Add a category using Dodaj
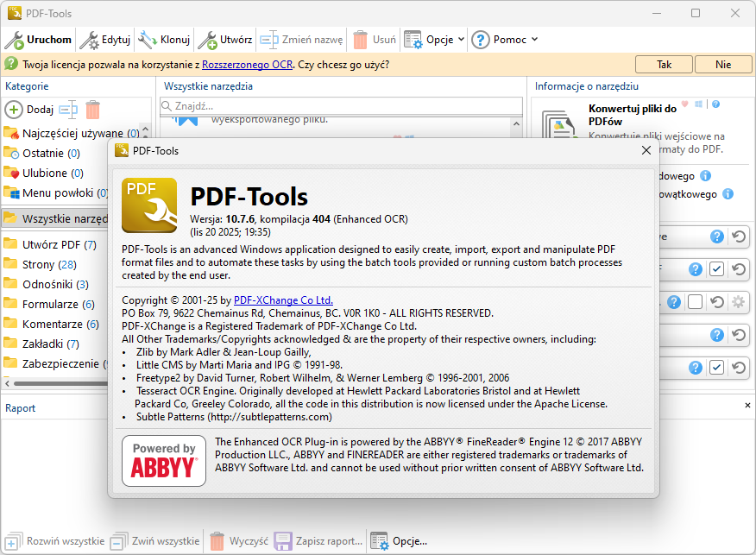Viewport: 756px width, 555px height. (x=29, y=110)
